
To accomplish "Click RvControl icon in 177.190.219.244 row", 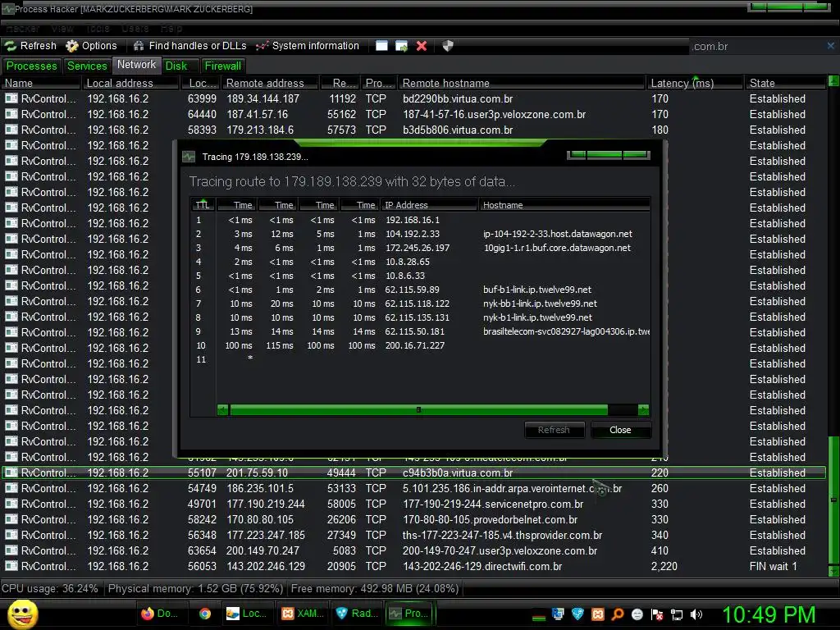I will click(x=11, y=504).
